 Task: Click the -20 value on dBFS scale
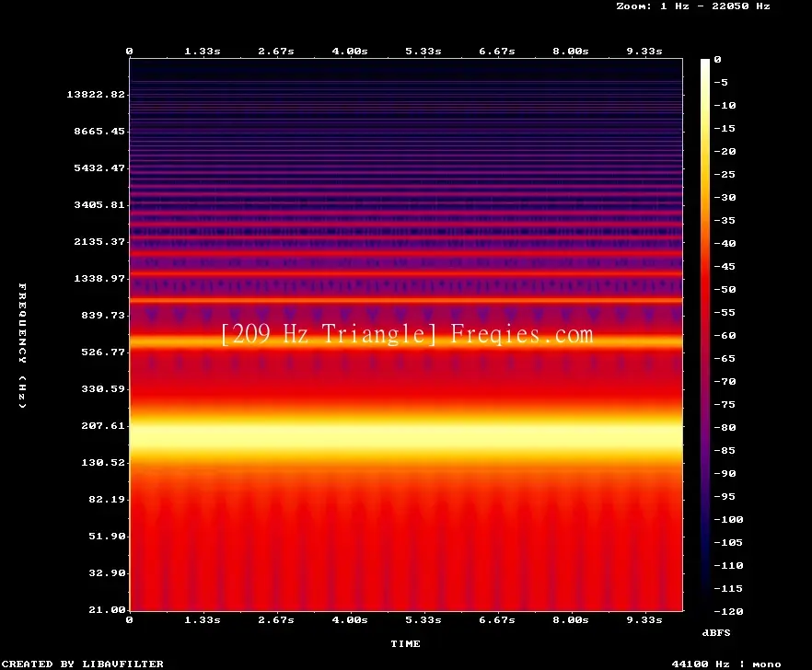tap(725, 151)
